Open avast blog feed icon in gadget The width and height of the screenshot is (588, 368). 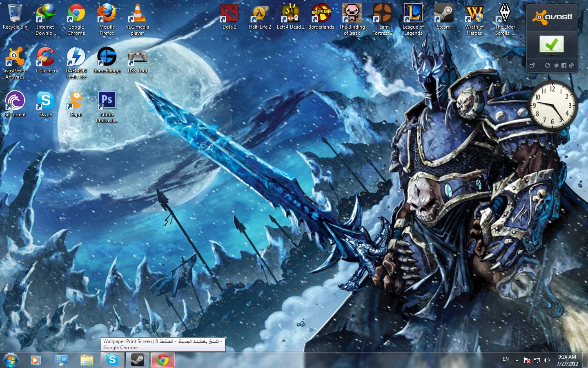click(x=571, y=65)
